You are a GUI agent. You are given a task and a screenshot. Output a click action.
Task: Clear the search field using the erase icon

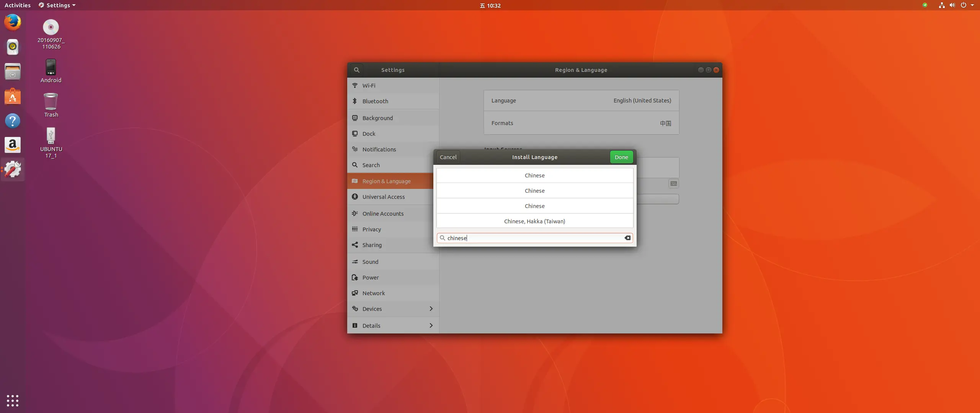[627, 238]
